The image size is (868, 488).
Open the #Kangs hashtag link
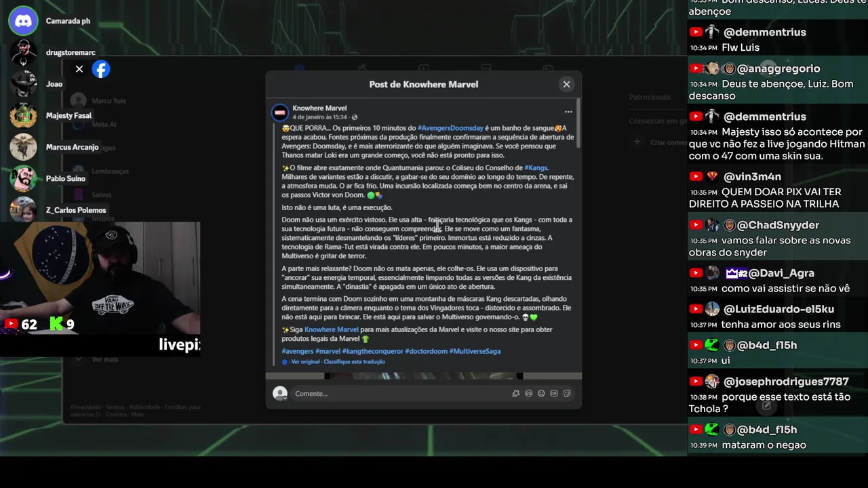tap(536, 167)
